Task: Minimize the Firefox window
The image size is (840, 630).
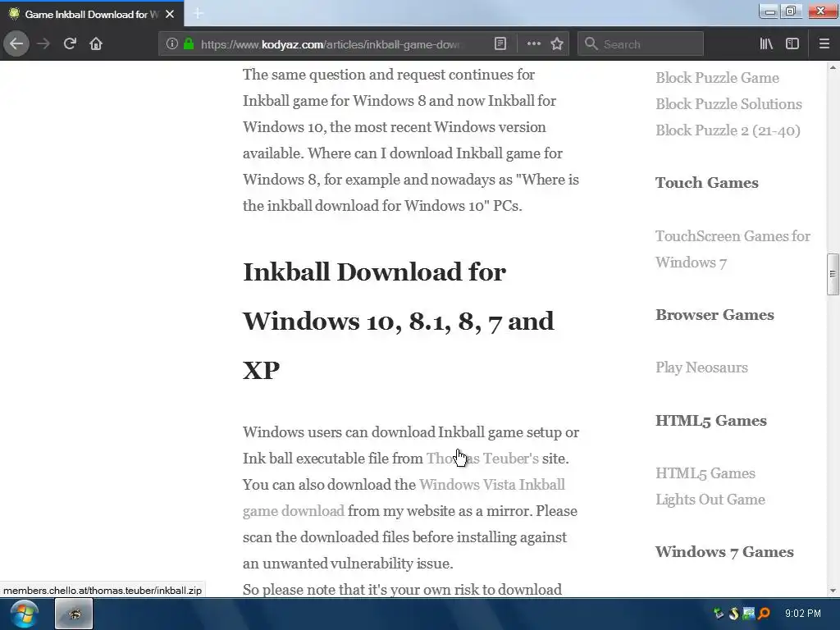Action: [769, 11]
